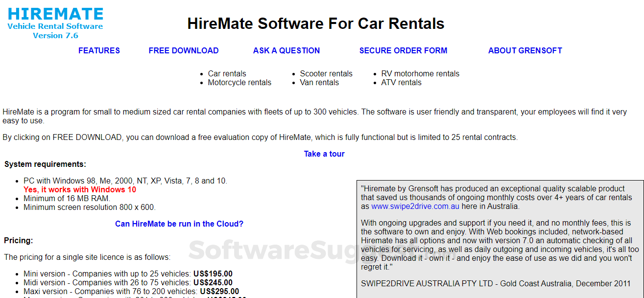Open Can HireMate be run in the Cloud
This screenshot has width=644, height=298.
pyautogui.click(x=179, y=224)
